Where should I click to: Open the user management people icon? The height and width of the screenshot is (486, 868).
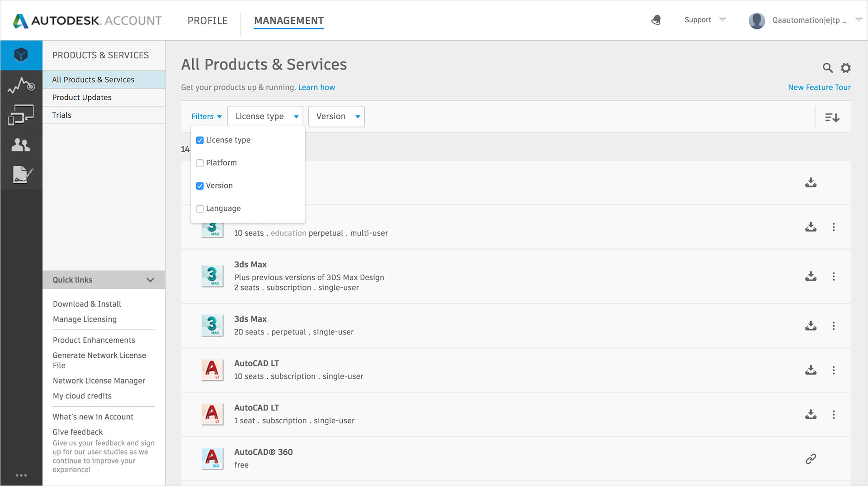click(x=21, y=145)
